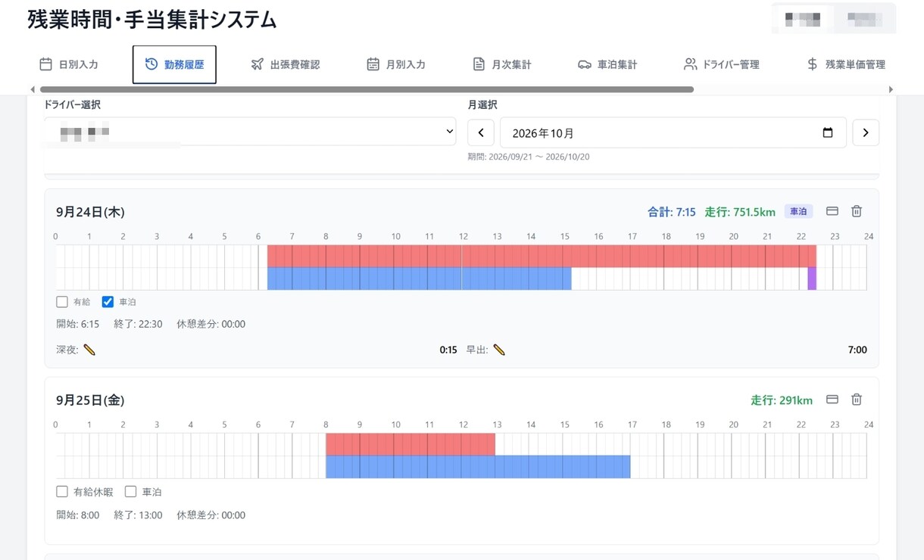Open ドライバー管理 tab

tap(722, 64)
